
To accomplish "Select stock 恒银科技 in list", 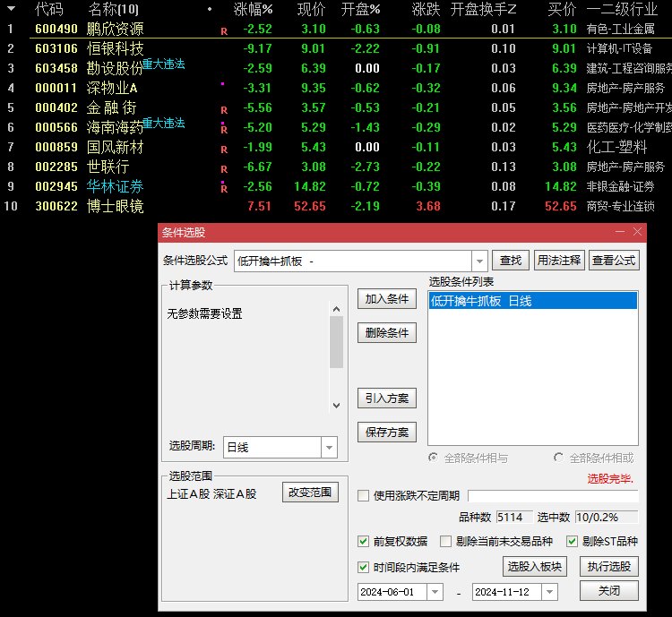I will click(115, 48).
